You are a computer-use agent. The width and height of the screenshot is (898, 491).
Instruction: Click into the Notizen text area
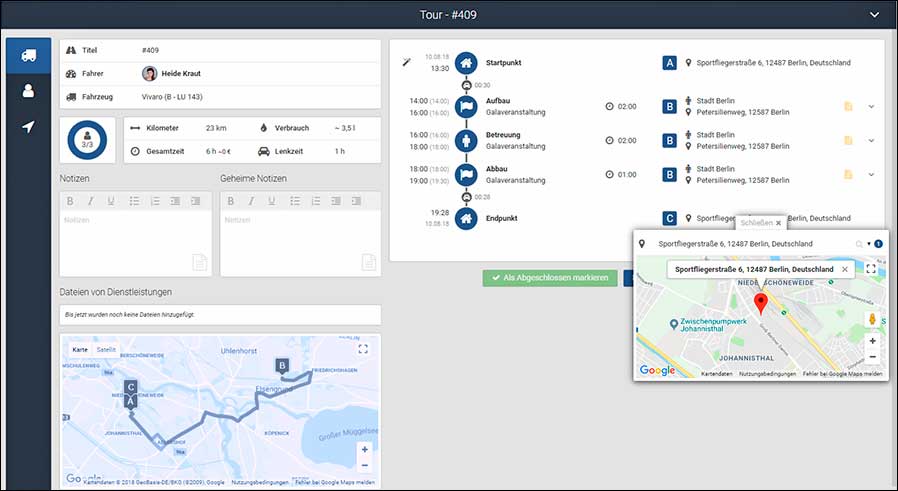135,240
